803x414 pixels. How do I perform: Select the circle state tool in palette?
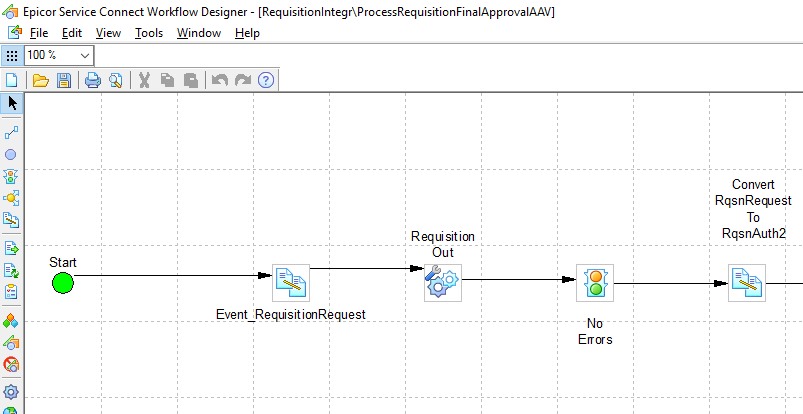(x=11, y=155)
